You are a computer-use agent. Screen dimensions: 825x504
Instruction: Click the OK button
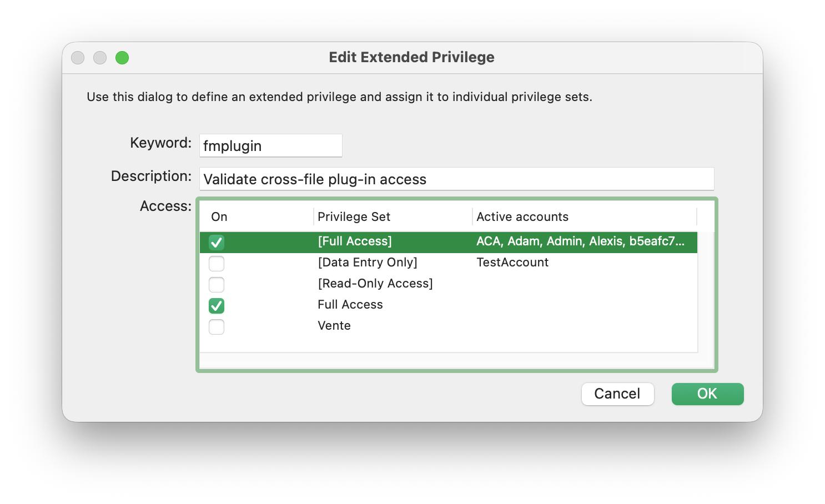(707, 394)
